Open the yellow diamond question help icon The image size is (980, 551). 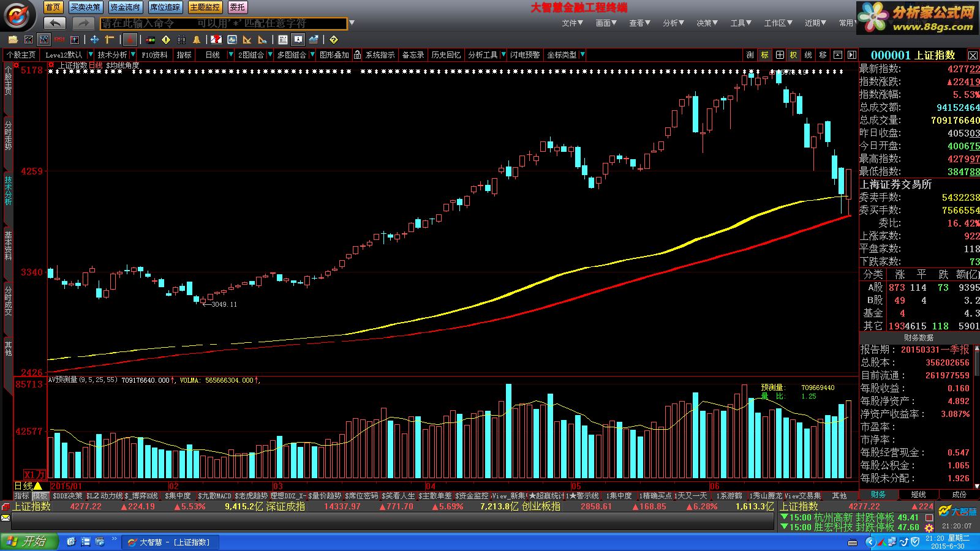(x=334, y=40)
